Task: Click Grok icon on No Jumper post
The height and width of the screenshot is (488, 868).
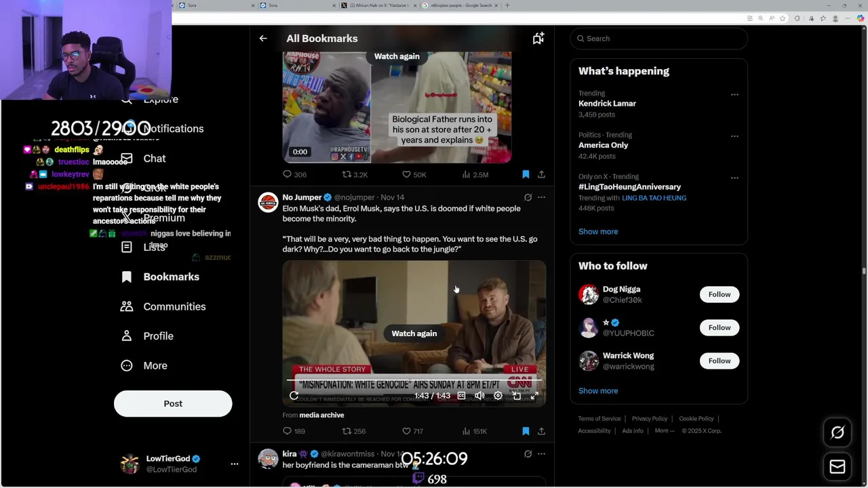Action: click(528, 197)
